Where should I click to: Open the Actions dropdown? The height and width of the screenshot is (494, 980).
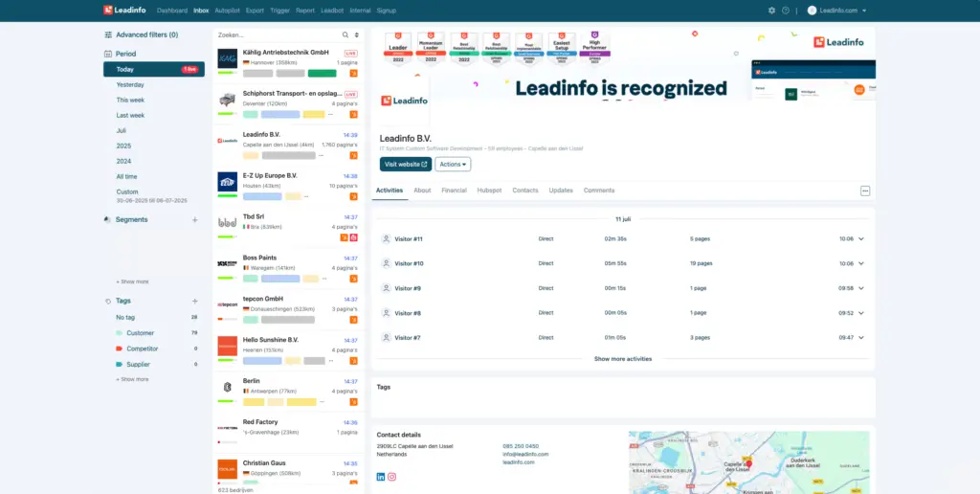[x=453, y=165]
